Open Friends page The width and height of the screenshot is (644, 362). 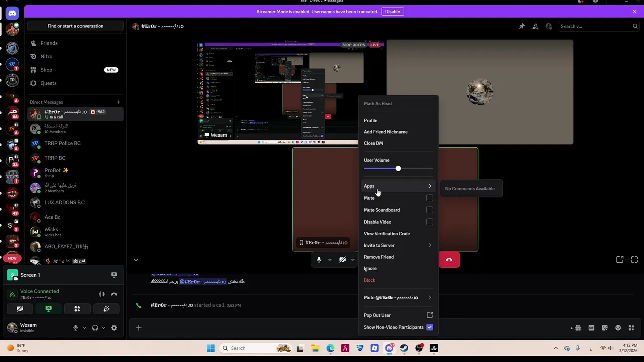[x=75, y=43]
